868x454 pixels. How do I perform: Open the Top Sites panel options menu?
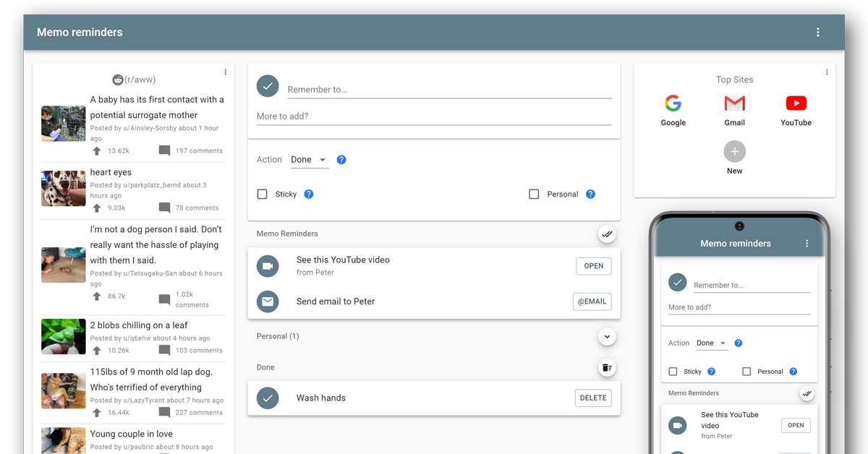[x=827, y=72]
